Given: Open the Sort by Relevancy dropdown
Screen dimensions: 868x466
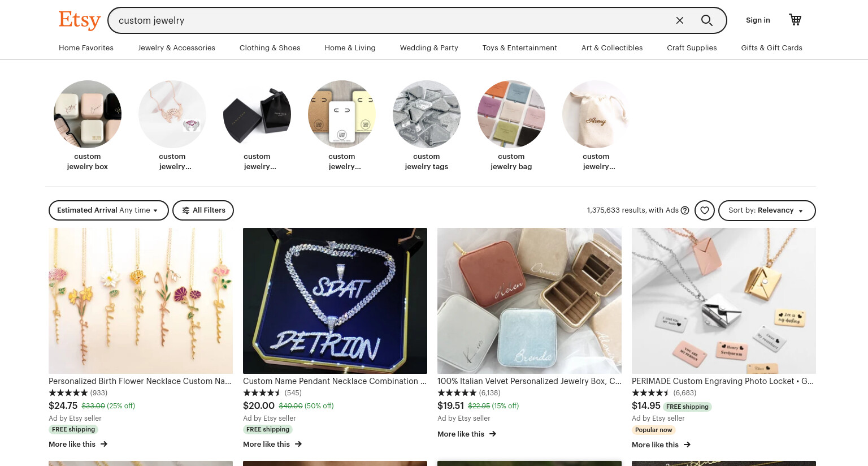Looking at the screenshot, I should [767, 210].
